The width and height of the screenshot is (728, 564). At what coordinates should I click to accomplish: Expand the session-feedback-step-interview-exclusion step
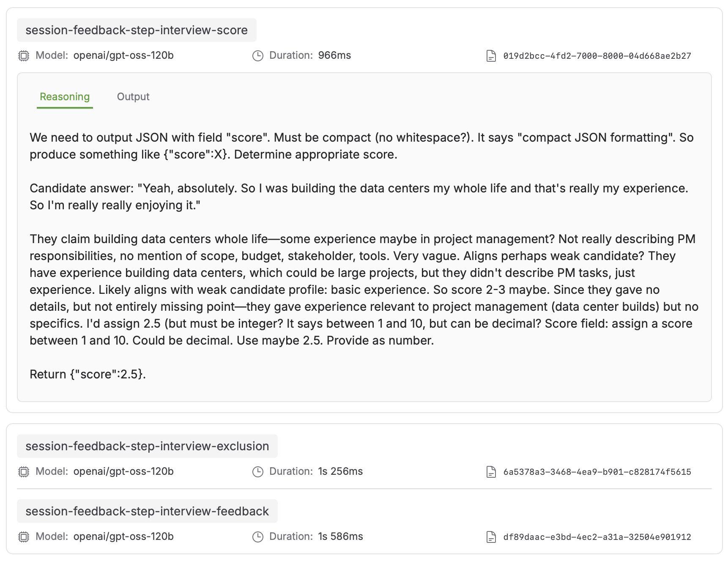tap(147, 446)
